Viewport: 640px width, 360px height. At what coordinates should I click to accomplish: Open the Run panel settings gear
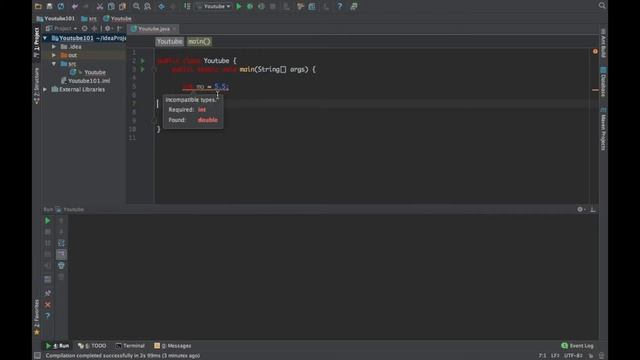(580, 209)
